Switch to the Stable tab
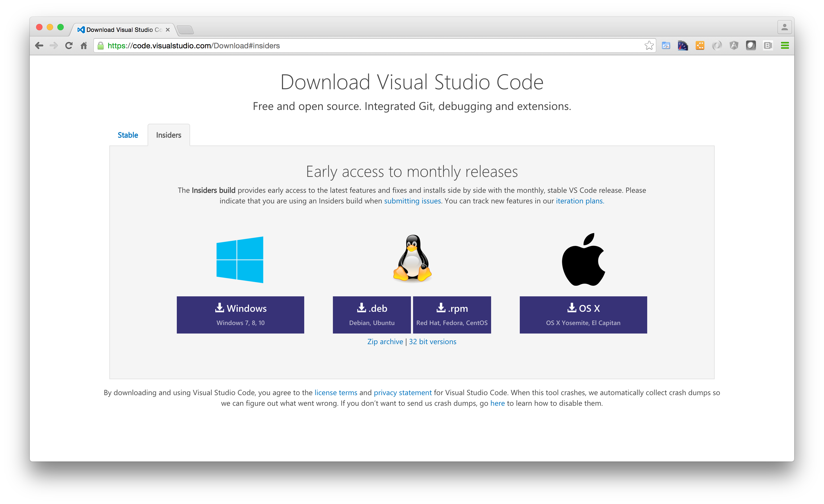 pos(128,135)
